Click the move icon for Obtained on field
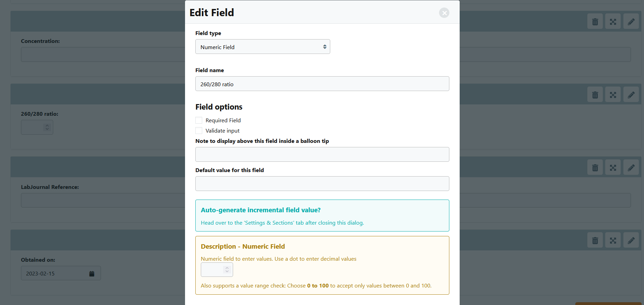This screenshot has width=644, height=305. click(x=613, y=240)
